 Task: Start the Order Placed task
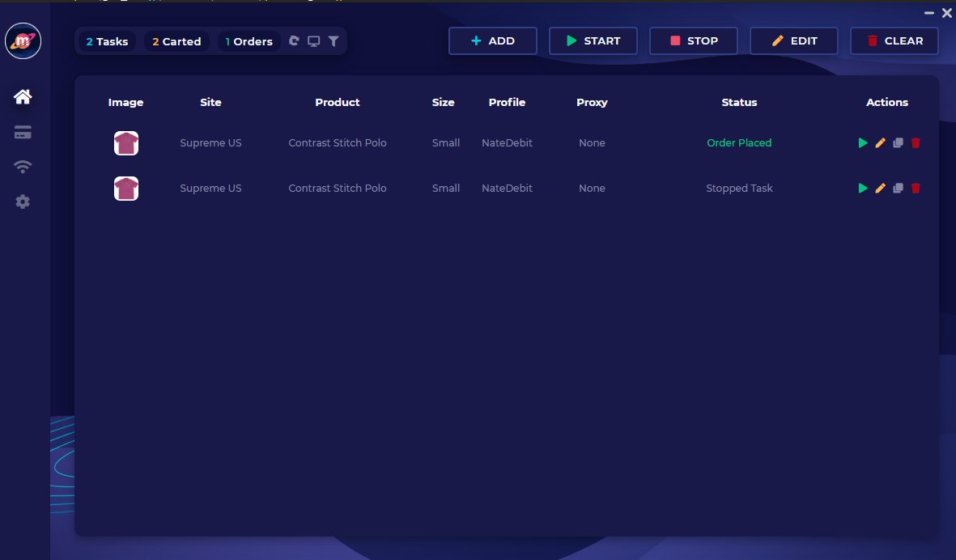863,142
